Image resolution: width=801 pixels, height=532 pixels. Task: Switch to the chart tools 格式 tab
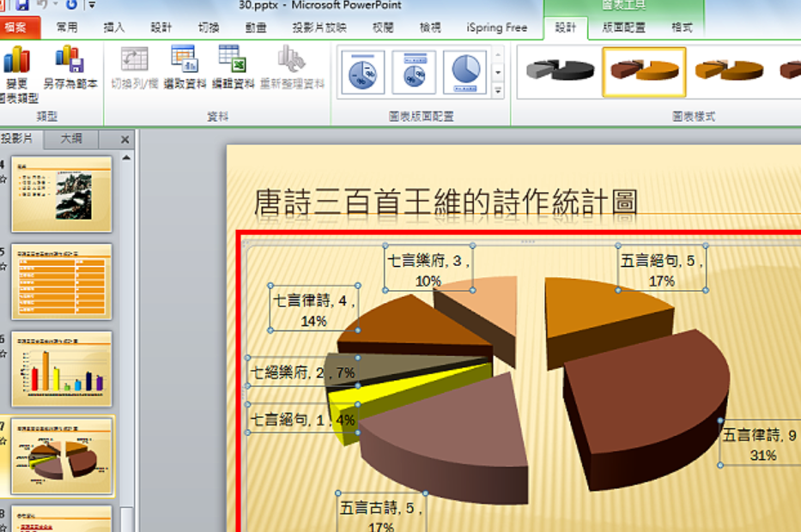(682, 27)
